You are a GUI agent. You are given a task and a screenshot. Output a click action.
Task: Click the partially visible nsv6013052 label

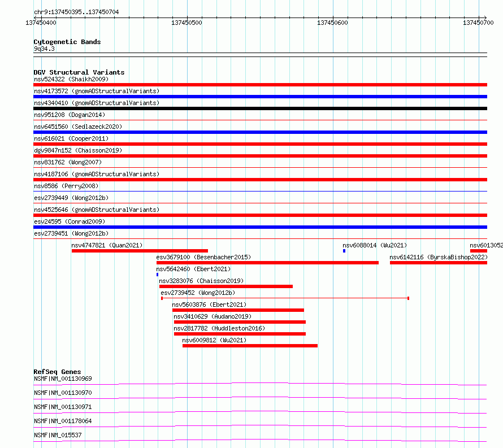click(x=486, y=245)
